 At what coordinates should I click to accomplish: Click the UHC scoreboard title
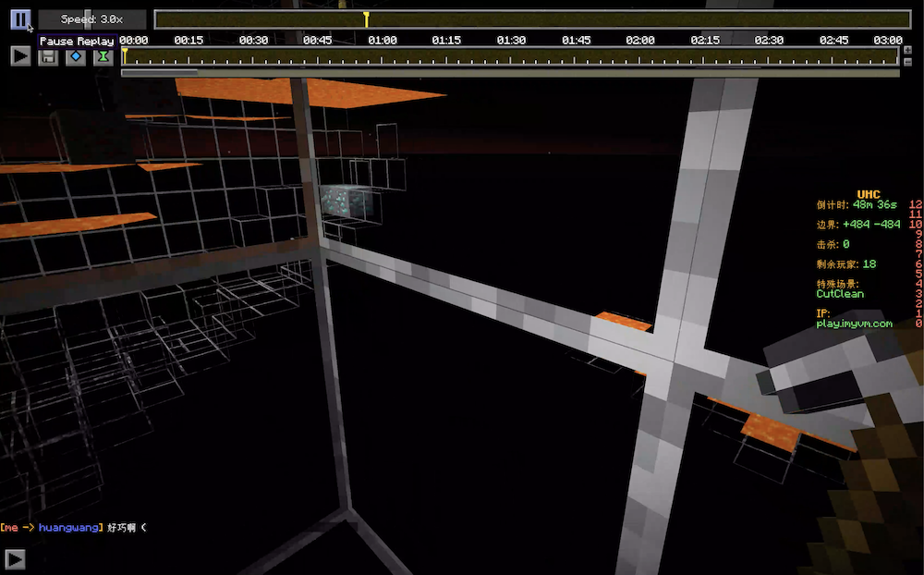(868, 194)
